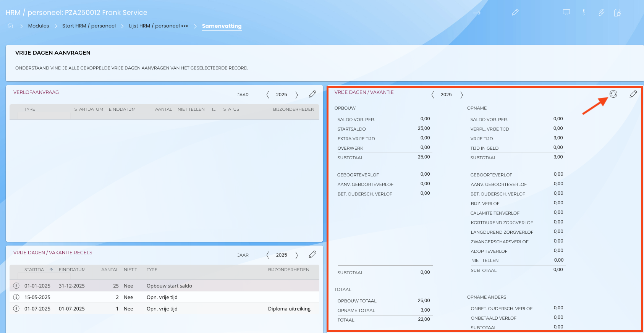The width and height of the screenshot is (644, 333).
Task: Open attachments via the paperclip icon
Action: coord(601,13)
